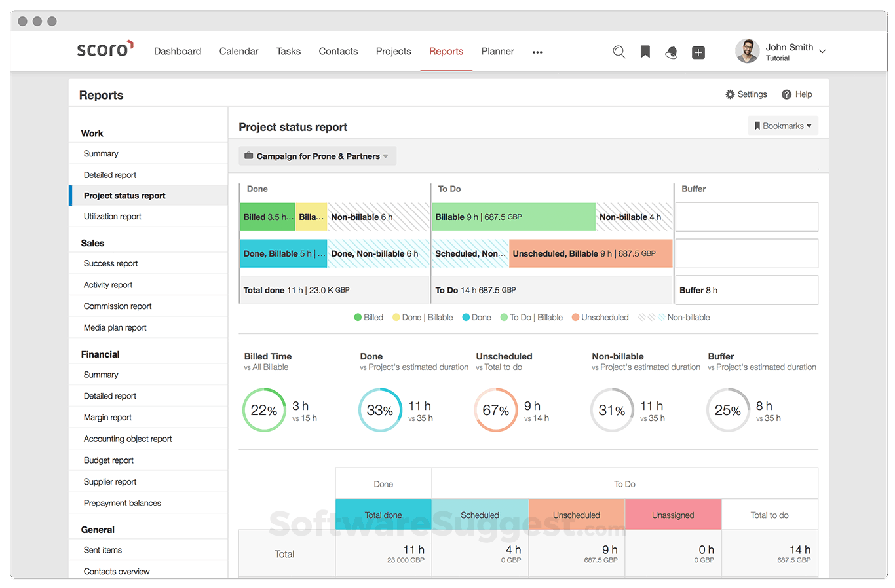Toggle the Unscheduled legend item
The width and height of the screenshot is (895, 588).
pyautogui.click(x=600, y=317)
